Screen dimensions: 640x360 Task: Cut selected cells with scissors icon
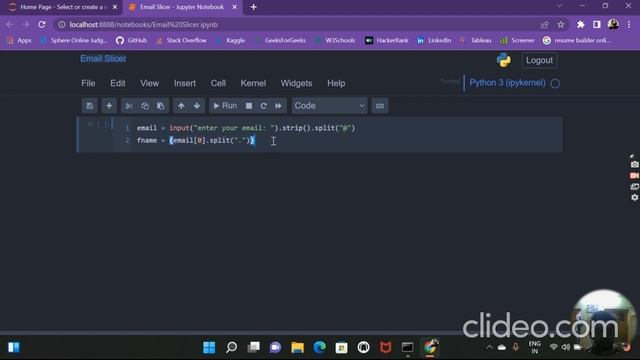point(129,106)
